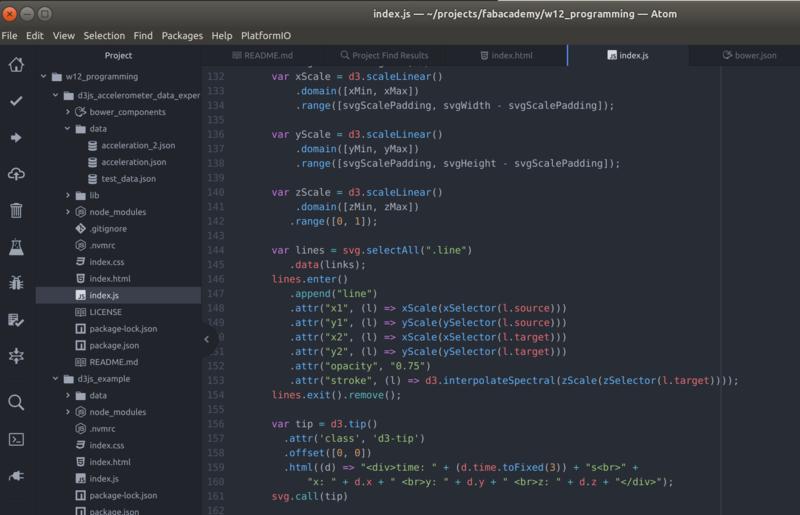Switch to the bower.json tab
The height and width of the screenshot is (515, 800).
tap(749, 56)
